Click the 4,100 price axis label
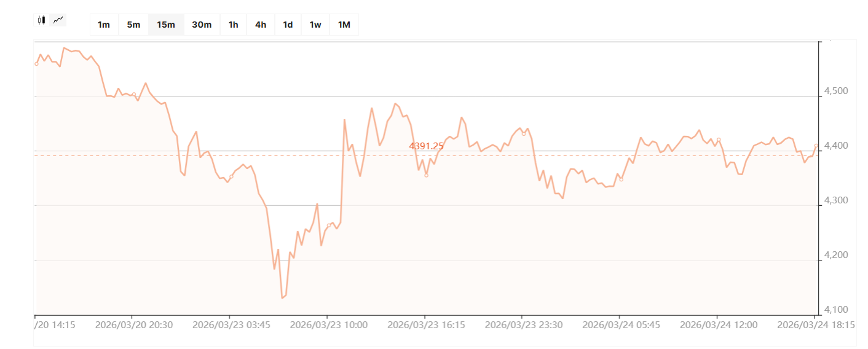The width and height of the screenshot is (868, 349). (x=835, y=310)
